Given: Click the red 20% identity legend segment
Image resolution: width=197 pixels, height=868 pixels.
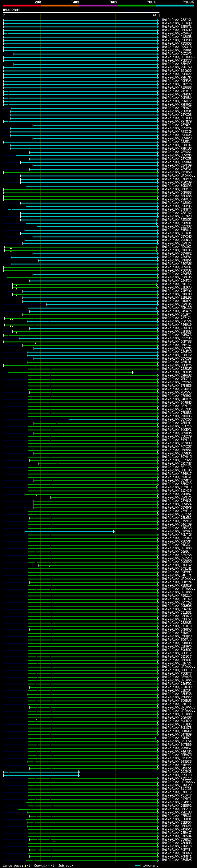Looking at the screenshot, I should coord(22,6).
